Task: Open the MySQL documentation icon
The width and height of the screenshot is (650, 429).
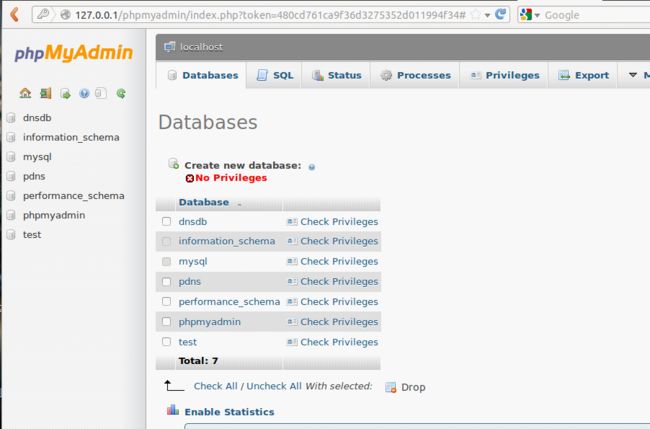Action: click(x=101, y=93)
